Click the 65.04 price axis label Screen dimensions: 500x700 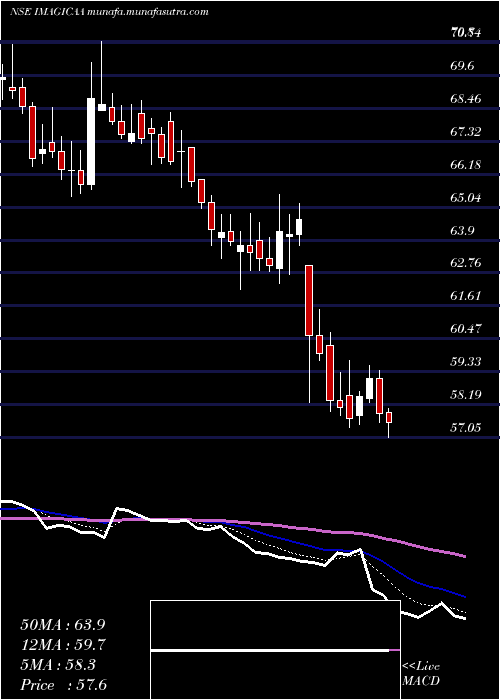click(x=466, y=197)
